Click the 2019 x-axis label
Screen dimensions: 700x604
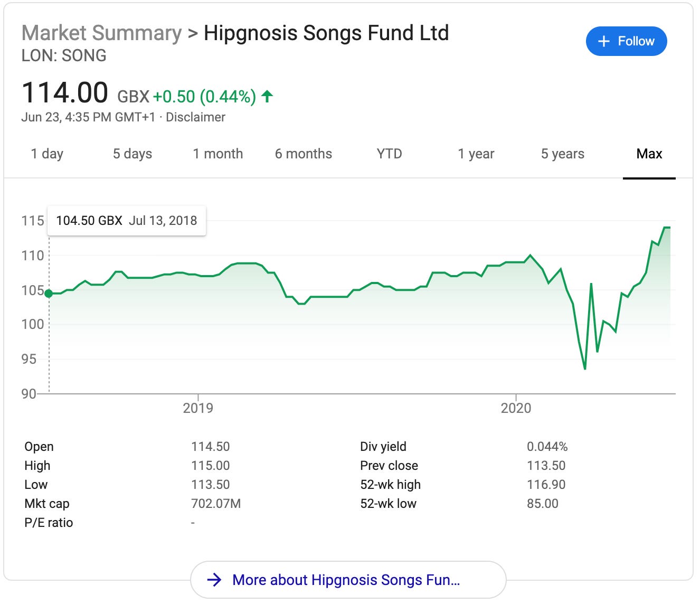point(198,408)
